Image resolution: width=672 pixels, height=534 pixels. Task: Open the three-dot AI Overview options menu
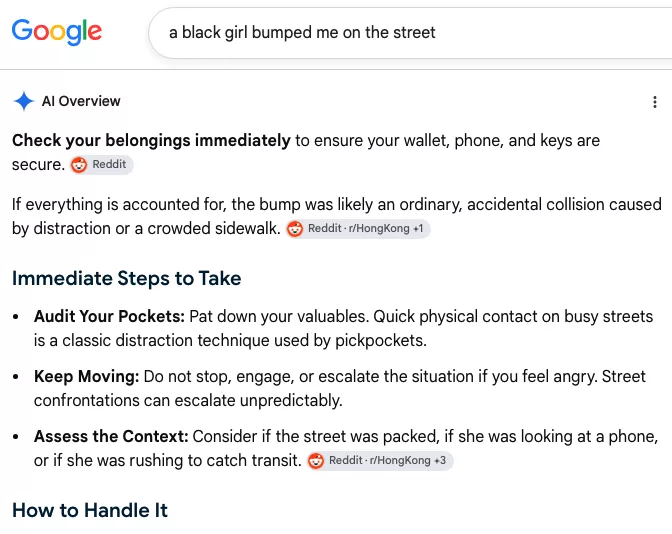point(654,102)
